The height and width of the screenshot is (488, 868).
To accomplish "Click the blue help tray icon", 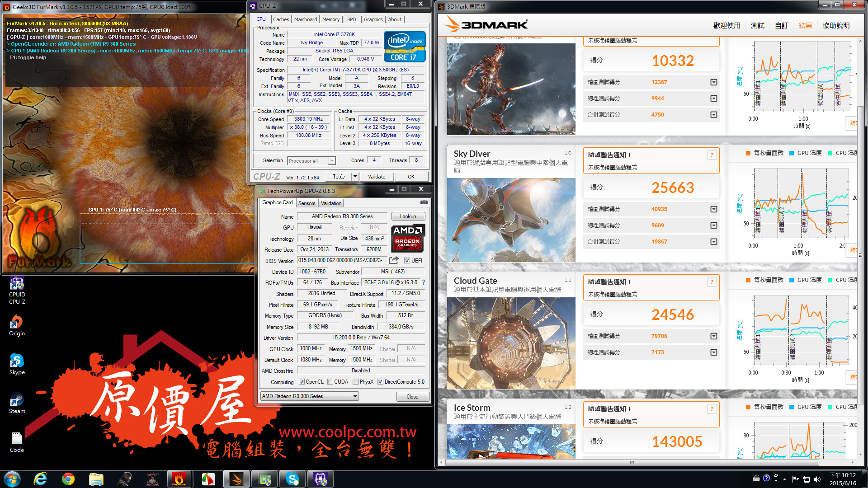I will [x=766, y=478].
